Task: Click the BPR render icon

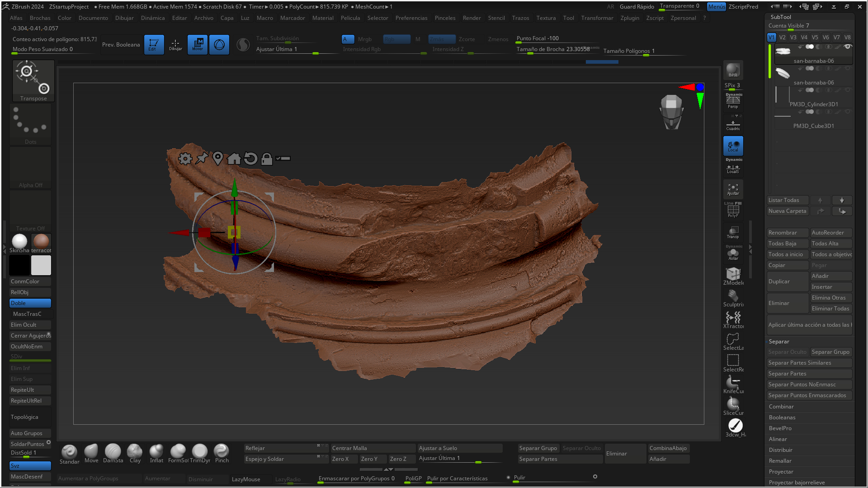Action: [x=733, y=70]
